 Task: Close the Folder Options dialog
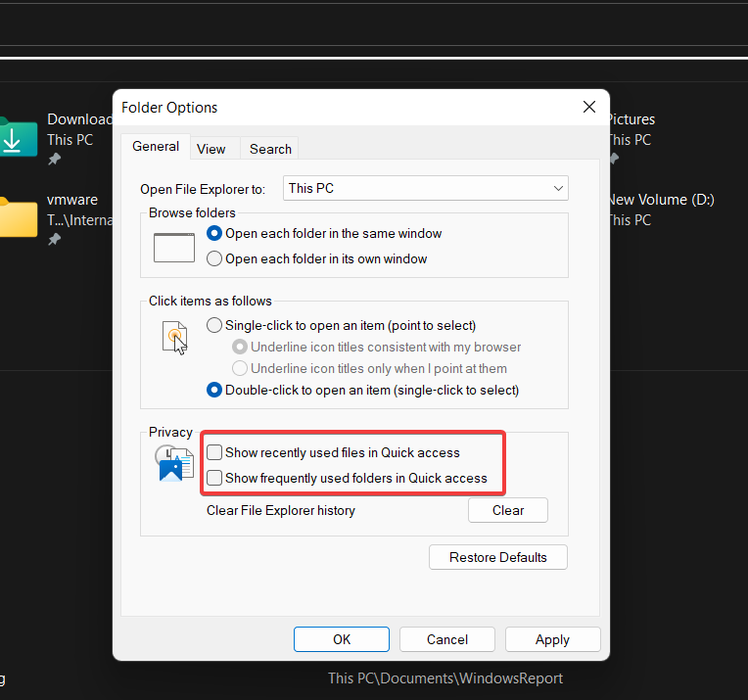589,107
